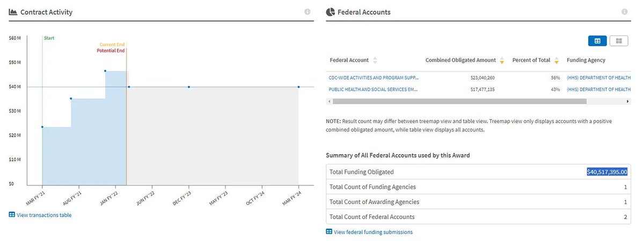The width and height of the screenshot is (644, 242).
Task: Sort by Federal Account column
Action: coord(375,60)
